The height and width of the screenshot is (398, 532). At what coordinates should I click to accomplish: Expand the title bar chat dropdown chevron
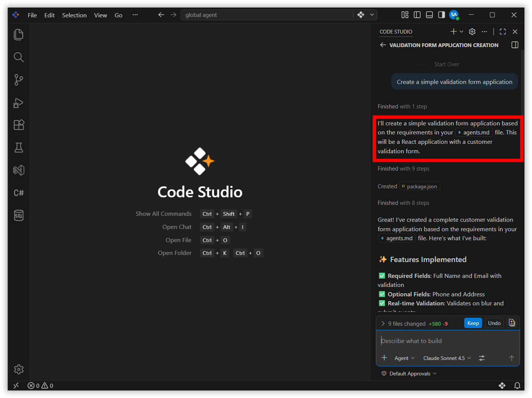pos(372,15)
